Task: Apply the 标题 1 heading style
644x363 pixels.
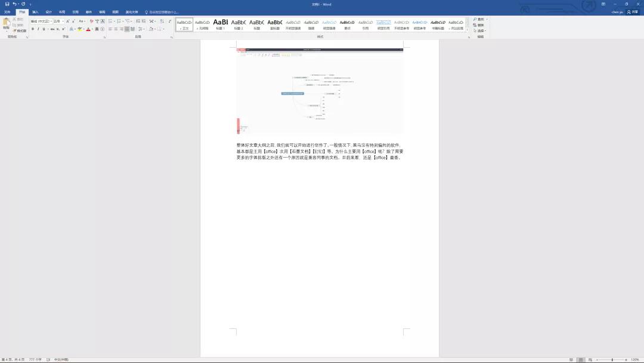Action: point(221,24)
